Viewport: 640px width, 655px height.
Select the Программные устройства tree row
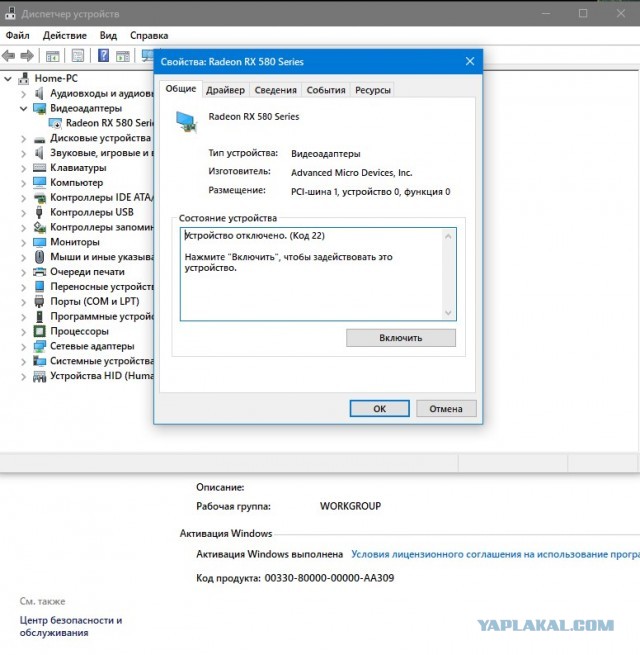click(94, 317)
